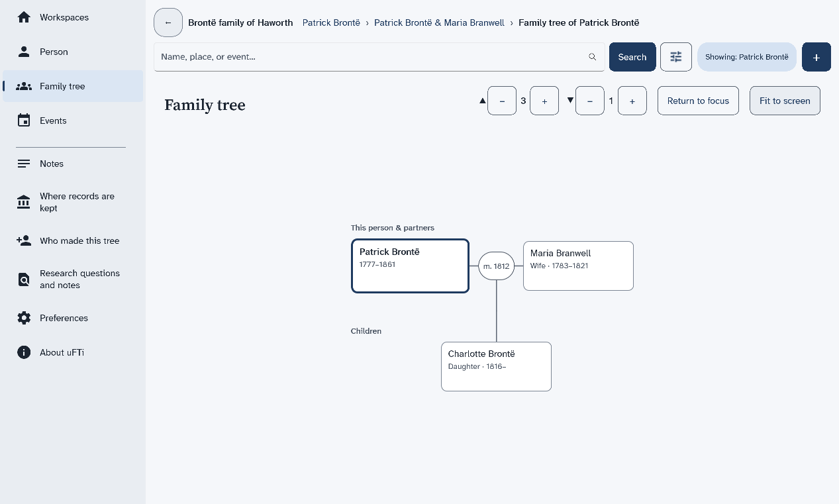The height and width of the screenshot is (504, 839).
Task: Click the Showing: Patrick Brontë chip
Action: click(x=747, y=57)
